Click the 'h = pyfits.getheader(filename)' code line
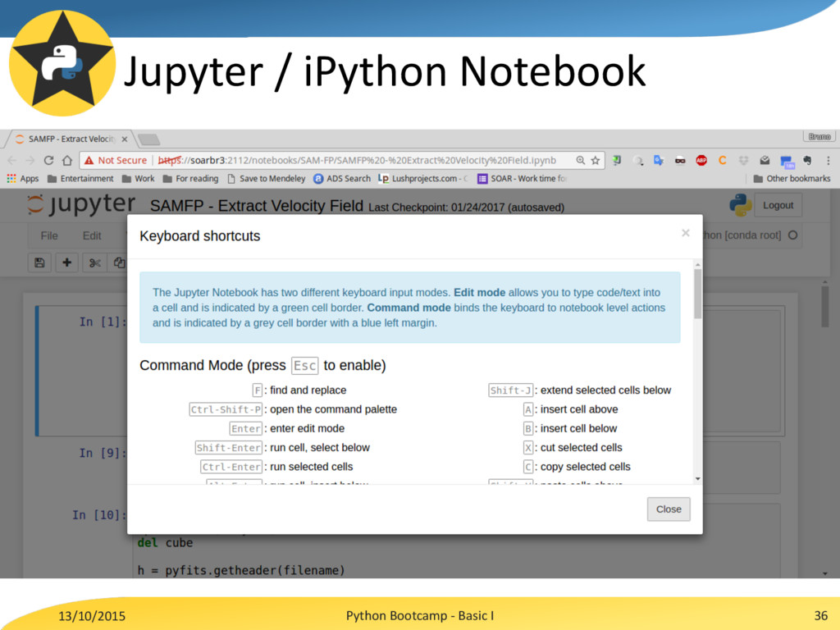 point(241,570)
